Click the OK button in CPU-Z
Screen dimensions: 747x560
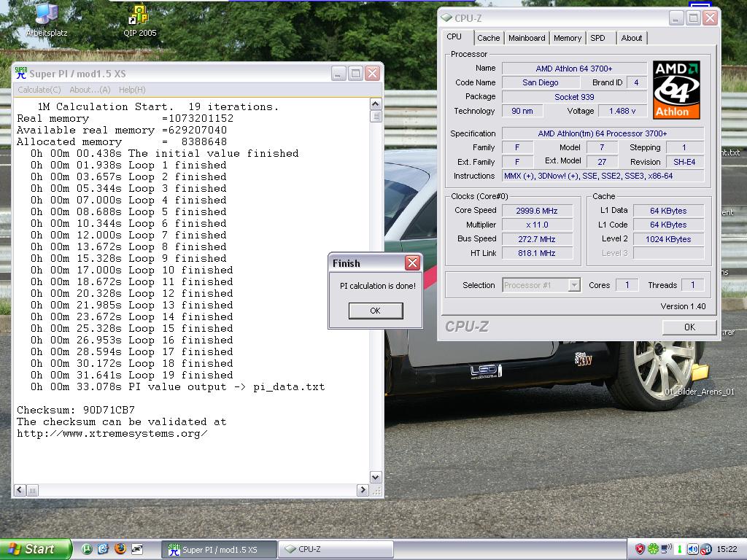[x=689, y=327]
